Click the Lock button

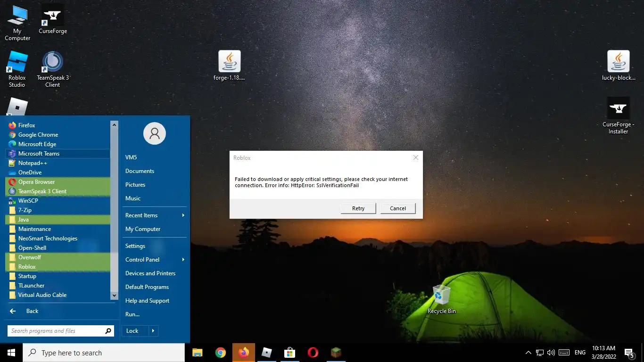click(x=135, y=331)
